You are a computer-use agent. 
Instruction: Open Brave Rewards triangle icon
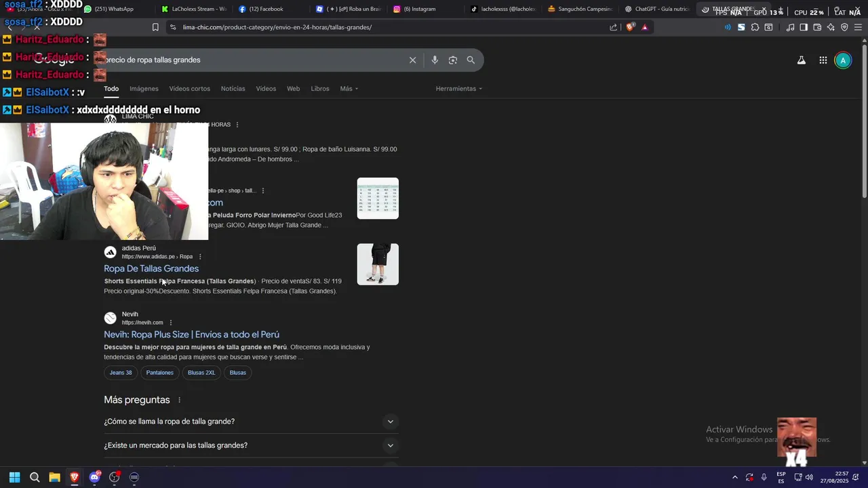click(x=644, y=27)
